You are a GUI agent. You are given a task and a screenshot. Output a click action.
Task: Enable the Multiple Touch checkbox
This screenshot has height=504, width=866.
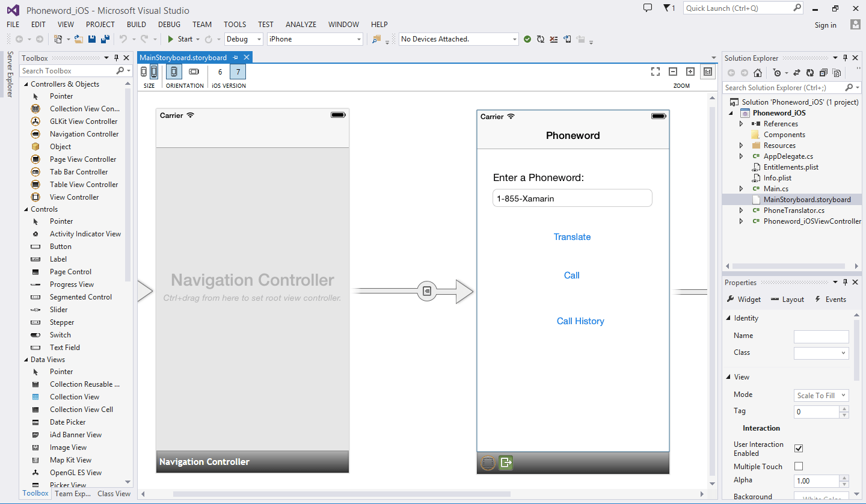tap(798, 466)
